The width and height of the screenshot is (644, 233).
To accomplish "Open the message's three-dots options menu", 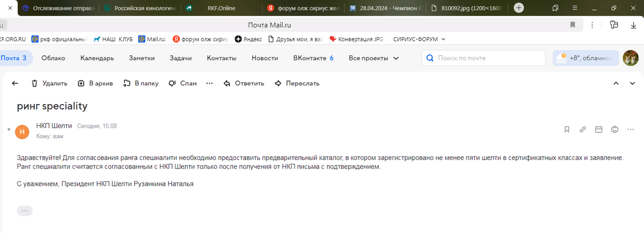I will click(631, 129).
